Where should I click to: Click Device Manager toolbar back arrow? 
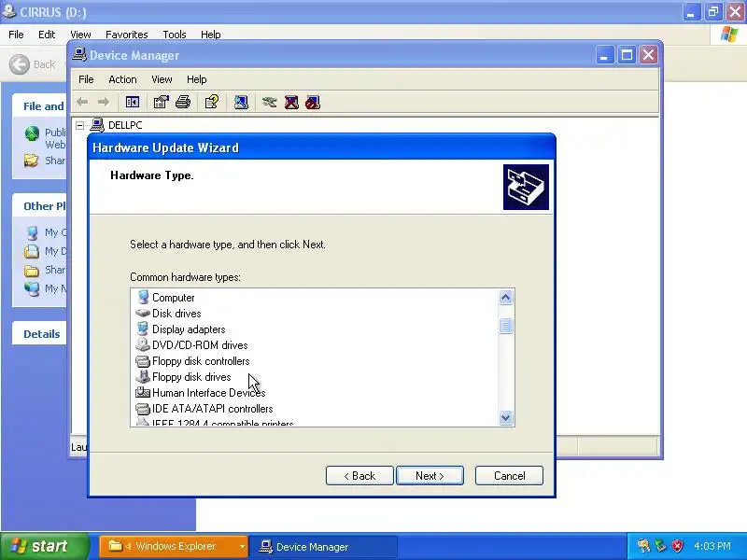coord(82,102)
